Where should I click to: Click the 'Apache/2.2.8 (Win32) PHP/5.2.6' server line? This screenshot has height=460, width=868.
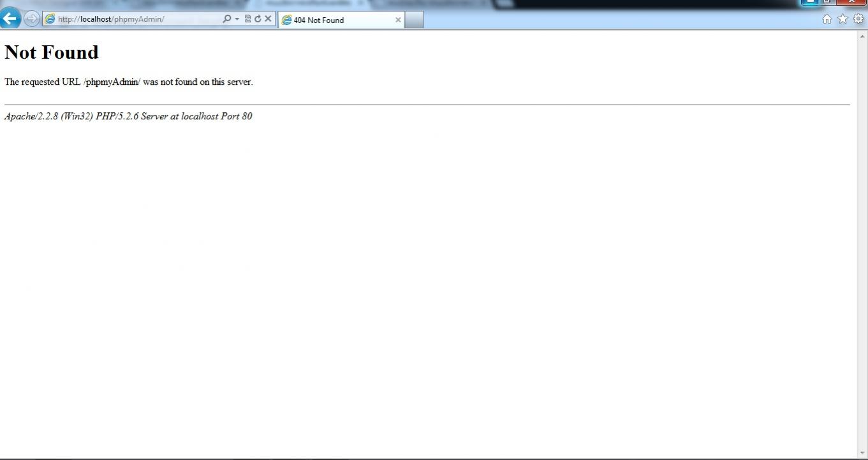128,116
